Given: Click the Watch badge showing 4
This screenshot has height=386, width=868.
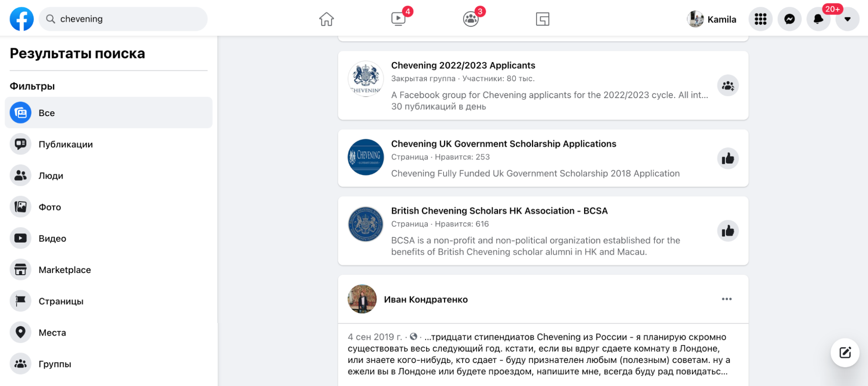Looking at the screenshot, I should click(407, 11).
